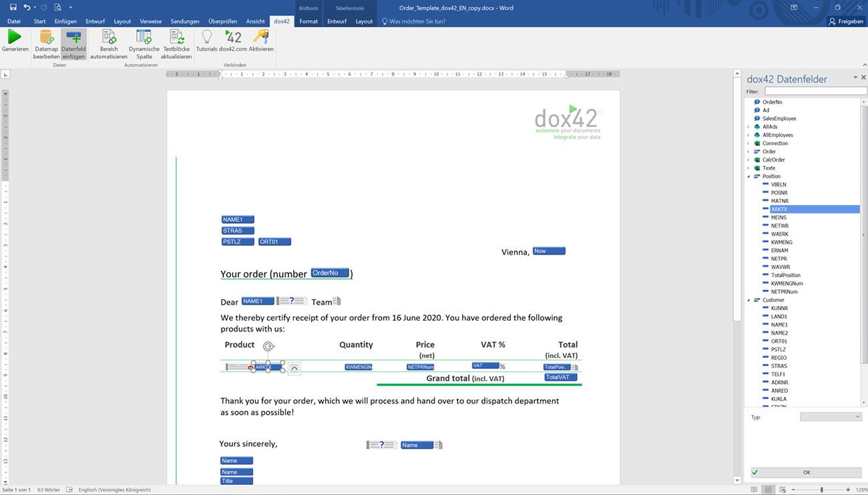Open the Bildtools Format tab

tap(308, 21)
